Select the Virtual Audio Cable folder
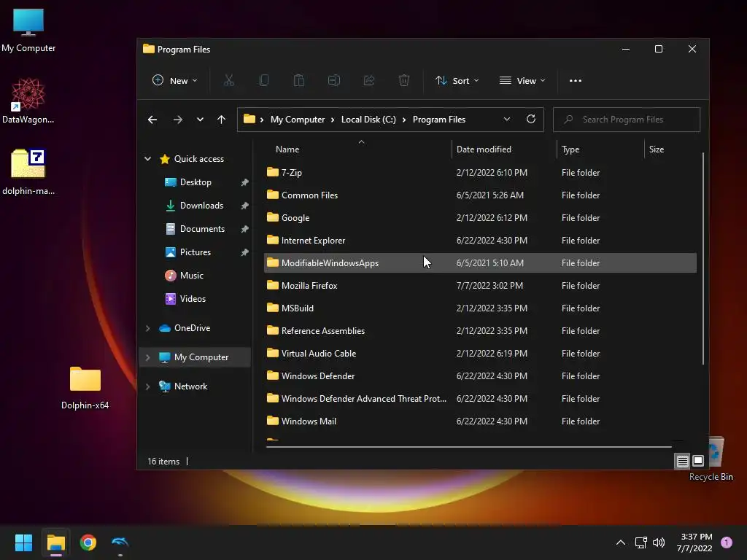This screenshot has height=560, width=747. pyautogui.click(x=480, y=354)
